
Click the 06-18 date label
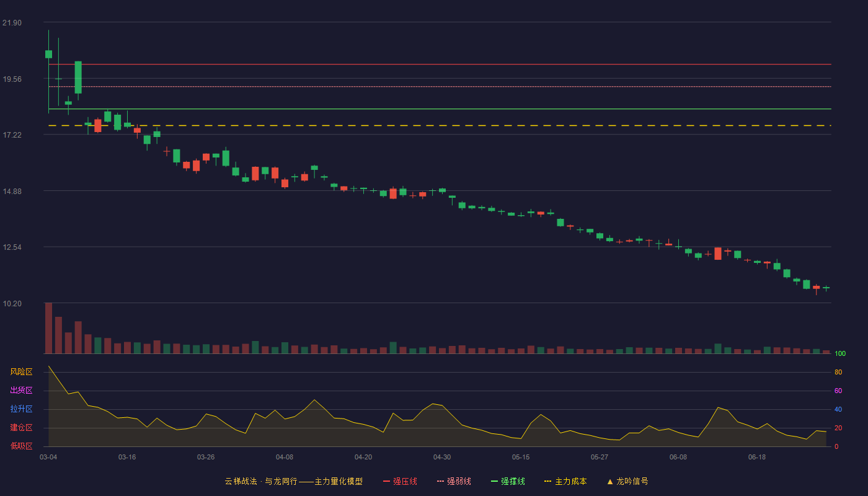click(x=757, y=457)
